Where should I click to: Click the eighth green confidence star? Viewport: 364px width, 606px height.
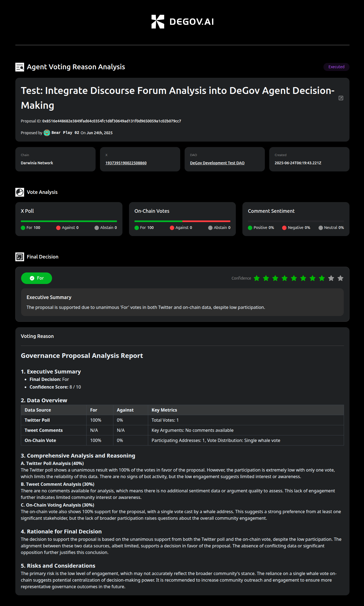322,278
